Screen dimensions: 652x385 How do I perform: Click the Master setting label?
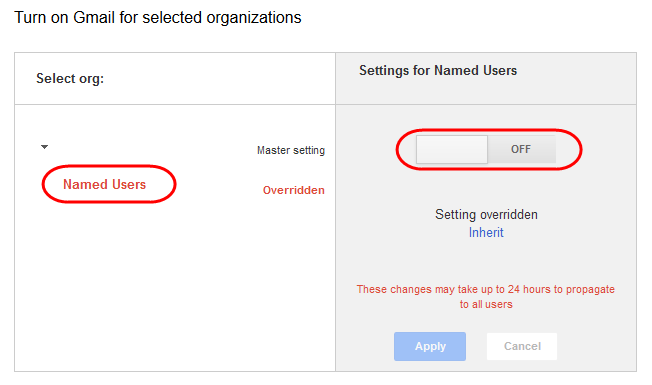(x=291, y=150)
